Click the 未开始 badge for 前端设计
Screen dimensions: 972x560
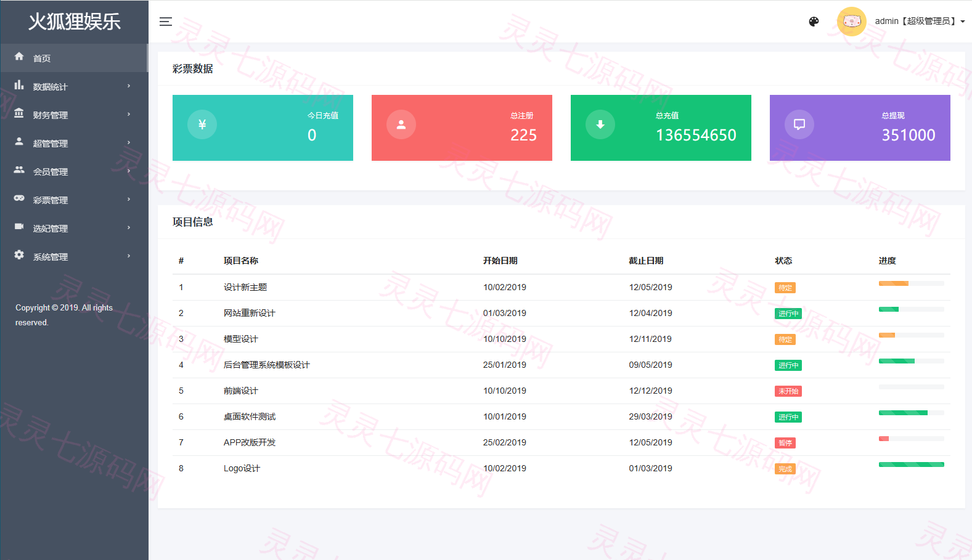pyautogui.click(x=788, y=391)
